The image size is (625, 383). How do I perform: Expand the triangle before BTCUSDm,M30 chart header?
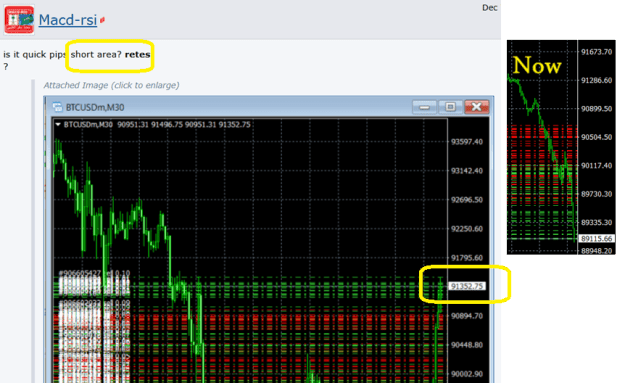58,124
